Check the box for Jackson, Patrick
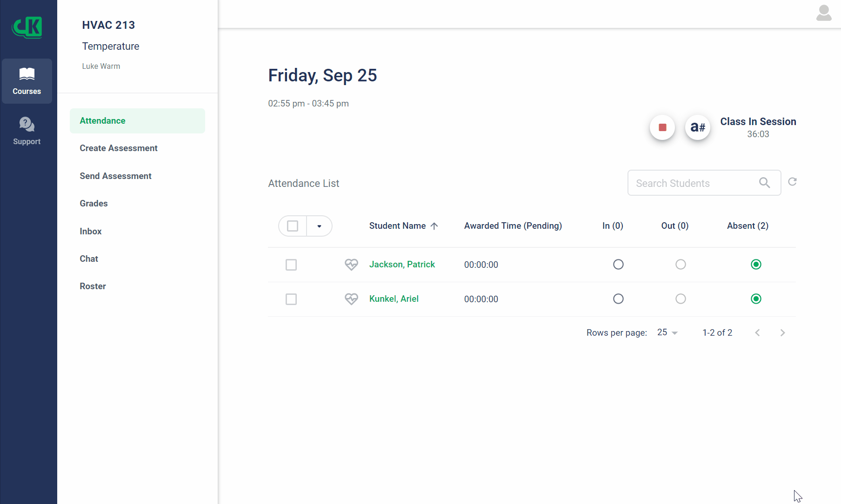This screenshot has height=504, width=841. click(x=291, y=265)
